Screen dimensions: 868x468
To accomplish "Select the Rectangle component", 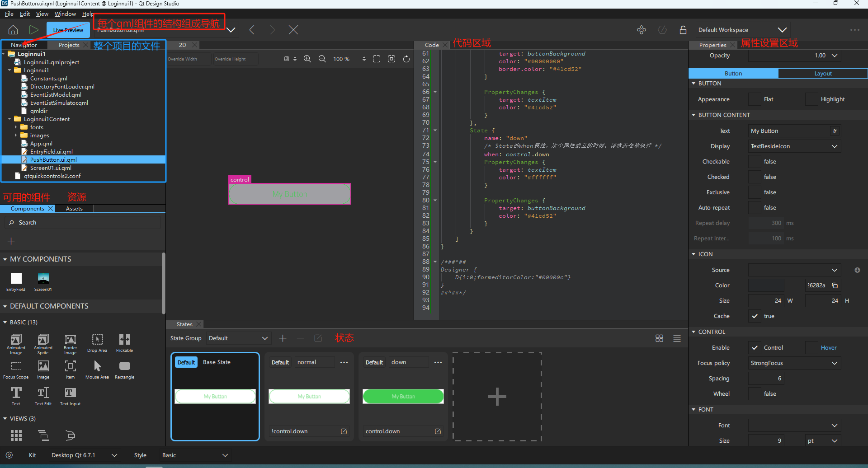I will click(x=124, y=370).
